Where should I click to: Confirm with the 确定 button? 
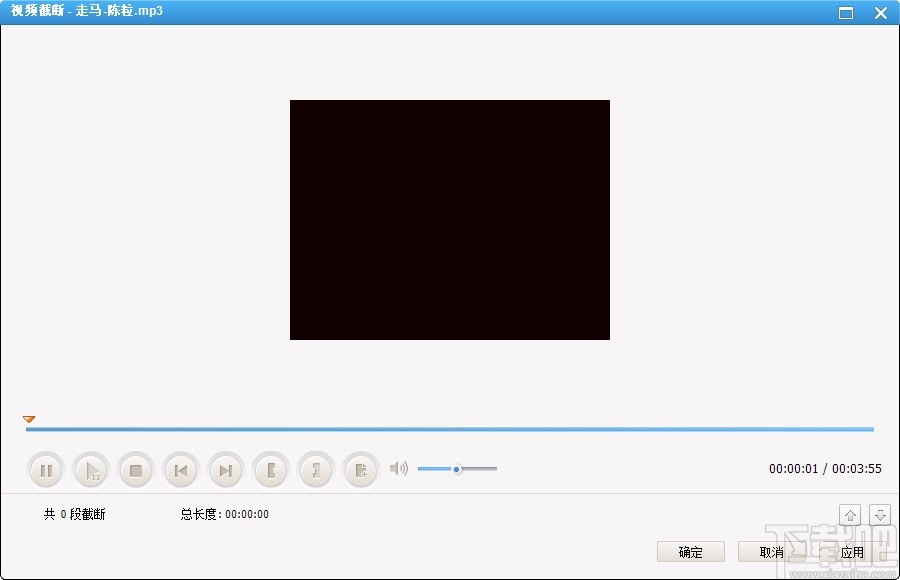click(690, 551)
